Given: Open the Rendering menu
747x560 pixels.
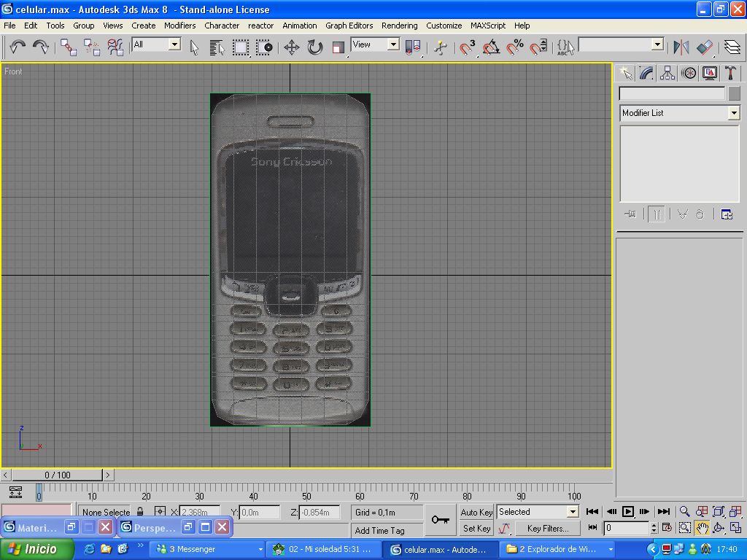Looking at the screenshot, I should (399, 26).
